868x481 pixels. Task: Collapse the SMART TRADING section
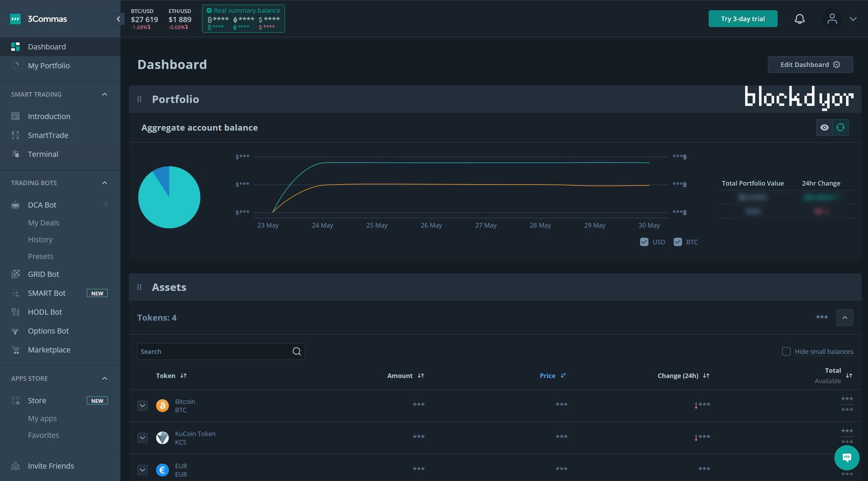click(x=105, y=94)
